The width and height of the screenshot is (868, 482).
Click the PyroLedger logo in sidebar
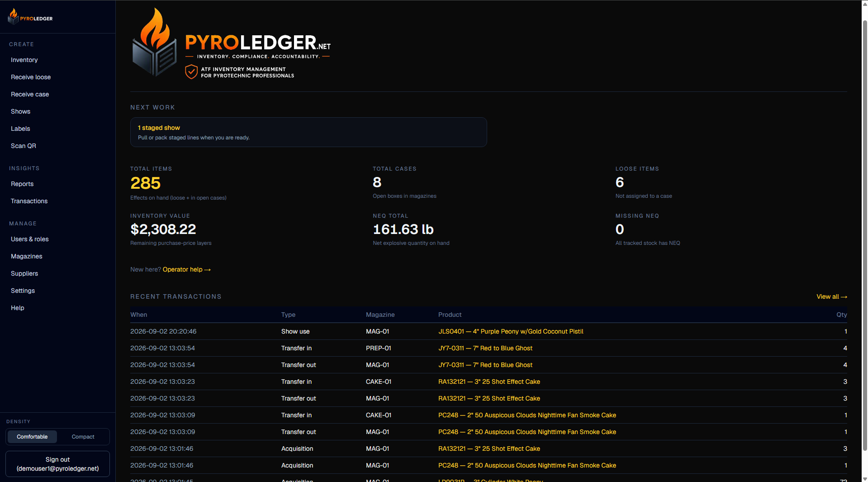tap(30, 17)
